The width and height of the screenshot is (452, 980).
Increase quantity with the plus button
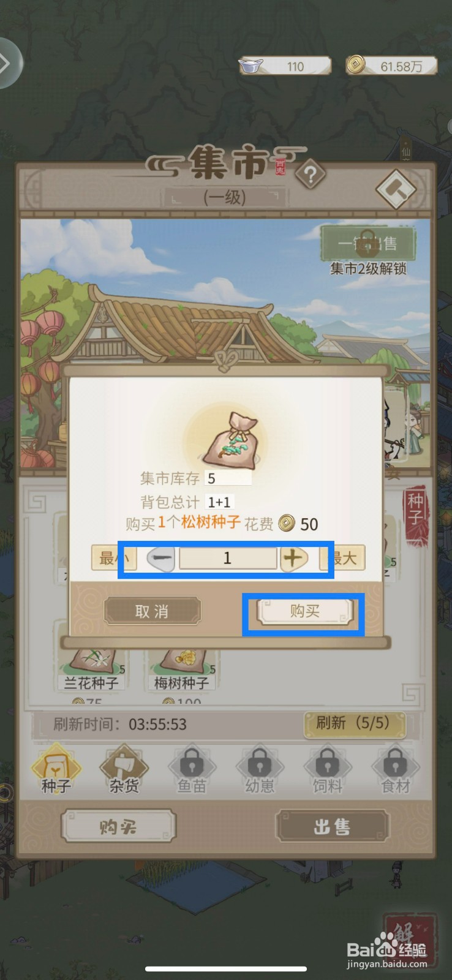click(293, 558)
